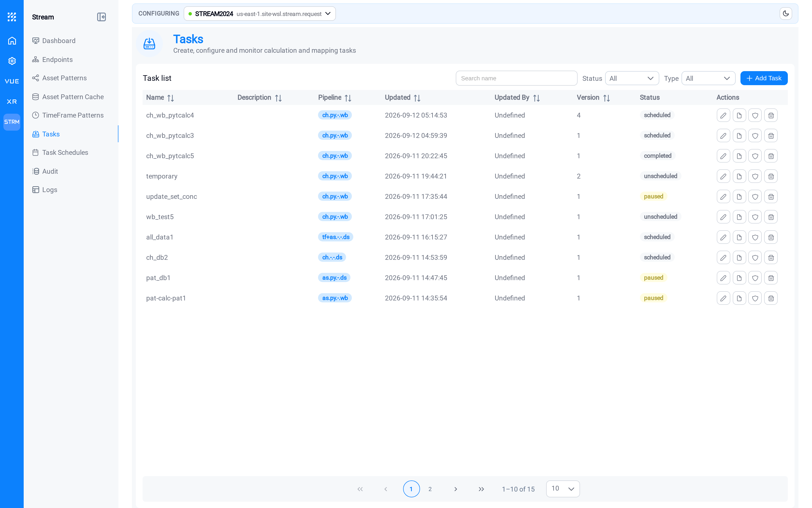
Task: Select Tasks in the sidebar
Action: pyautogui.click(x=46, y=134)
